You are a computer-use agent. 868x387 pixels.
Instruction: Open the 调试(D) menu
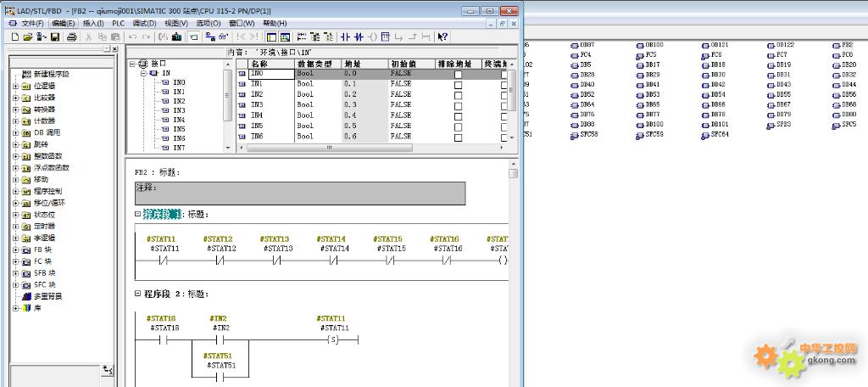click(x=144, y=23)
